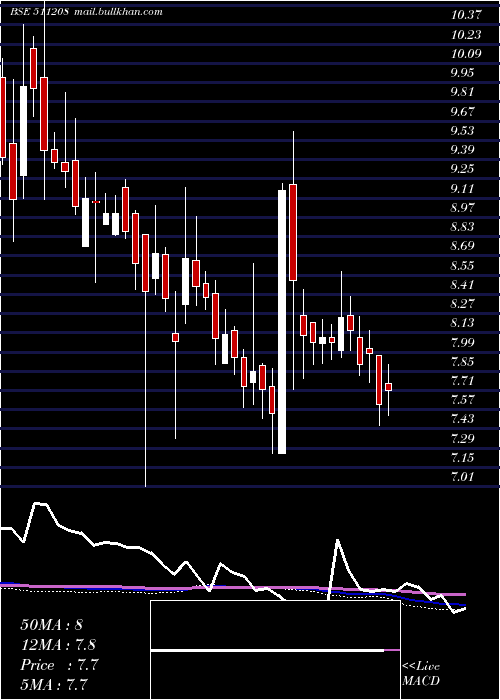Click the Price : 7.7 readout
This screenshot has width=500, height=700.
pyautogui.click(x=59, y=665)
